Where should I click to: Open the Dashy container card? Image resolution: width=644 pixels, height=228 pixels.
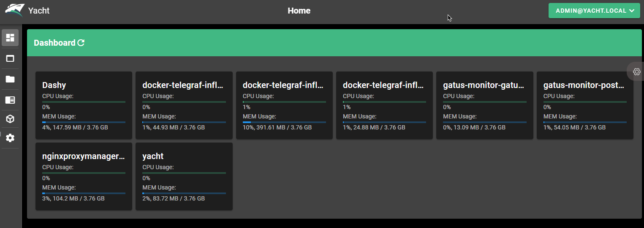click(x=84, y=105)
